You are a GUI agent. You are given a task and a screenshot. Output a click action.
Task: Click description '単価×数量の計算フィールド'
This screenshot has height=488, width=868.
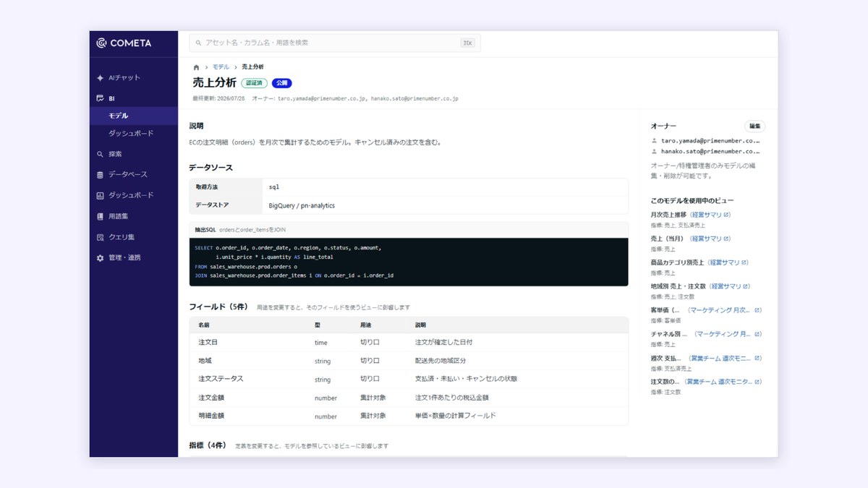pos(456,416)
